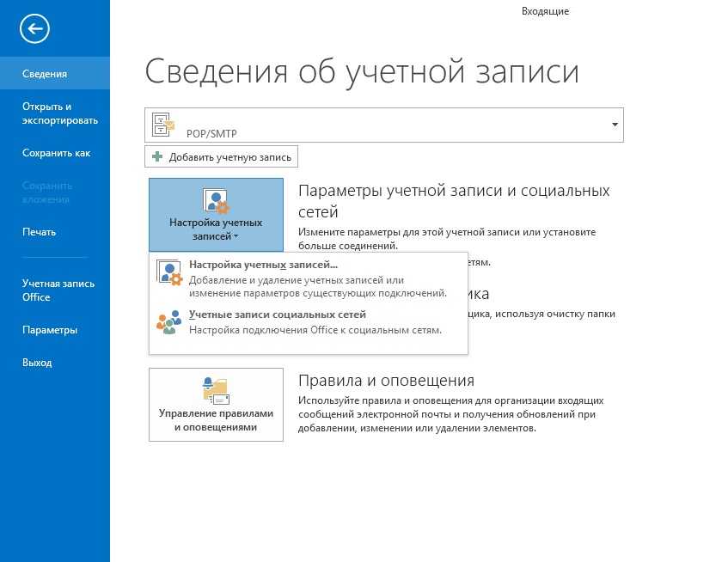Click Выход to exit Outlook
Screen dimensions: 728x562
coord(37,363)
